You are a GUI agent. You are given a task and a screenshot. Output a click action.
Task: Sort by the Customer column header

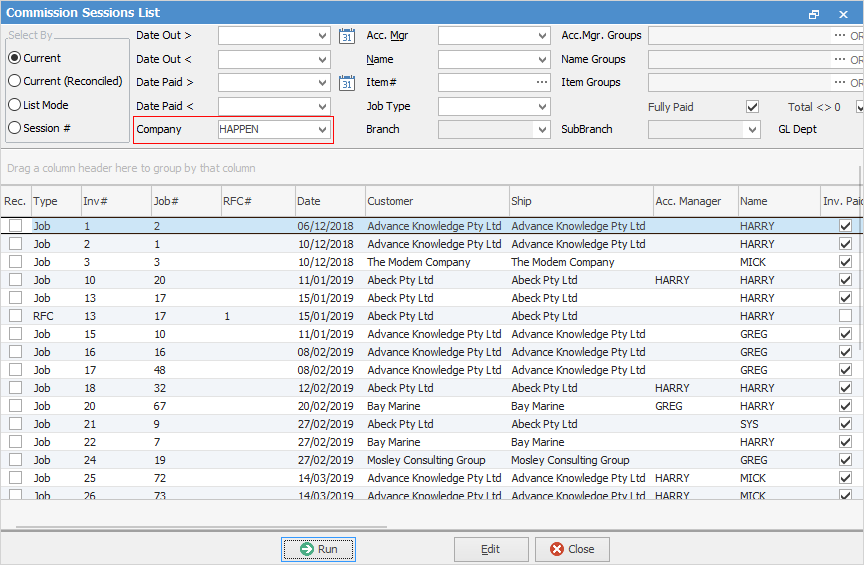(x=436, y=201)
